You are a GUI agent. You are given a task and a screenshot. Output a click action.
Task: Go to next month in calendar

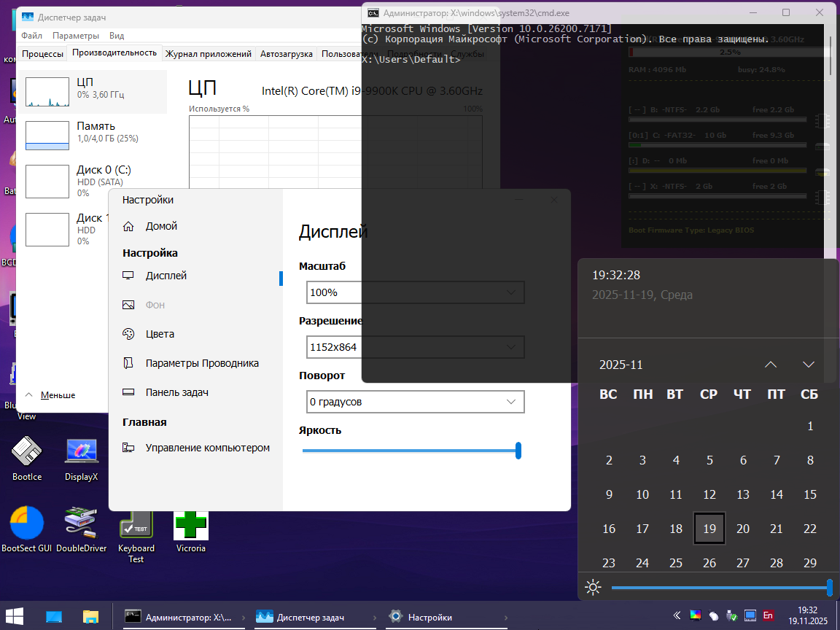point(808,365)
